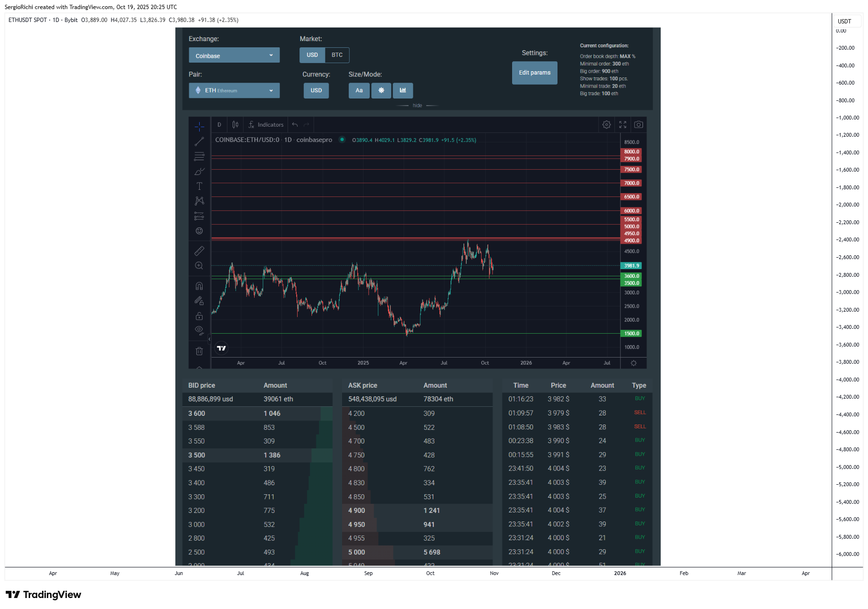The width and height of the screenshot is (868, 609).
Task: Select the 4 900 ask price row
Action: point(417,511)
